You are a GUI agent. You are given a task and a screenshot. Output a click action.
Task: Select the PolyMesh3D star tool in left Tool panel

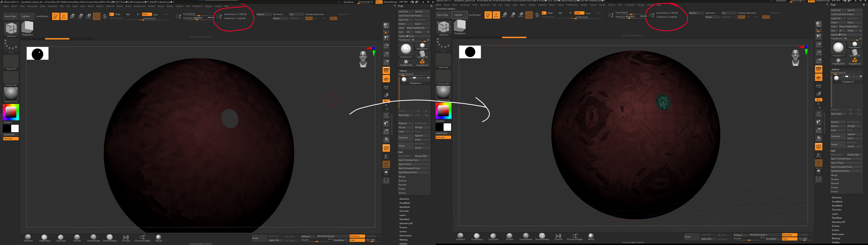[x=406, y=63]
